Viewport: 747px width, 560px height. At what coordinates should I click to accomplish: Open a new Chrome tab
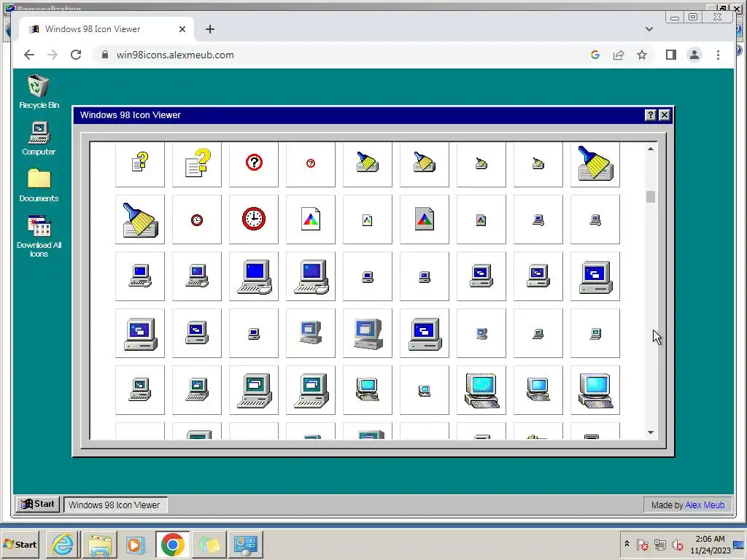point(209,29)
